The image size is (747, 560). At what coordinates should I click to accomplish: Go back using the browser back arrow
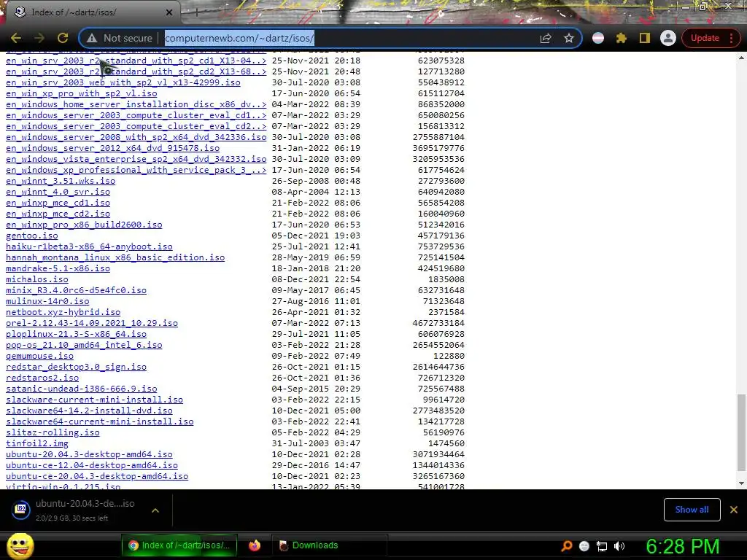(x=16, y=38)
